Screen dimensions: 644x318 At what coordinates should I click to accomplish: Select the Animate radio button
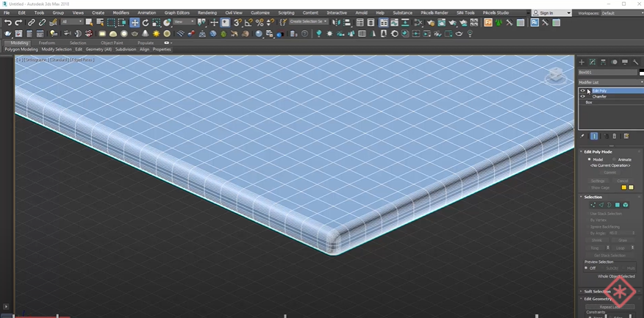pyautogui.click(x=615, y=159)
